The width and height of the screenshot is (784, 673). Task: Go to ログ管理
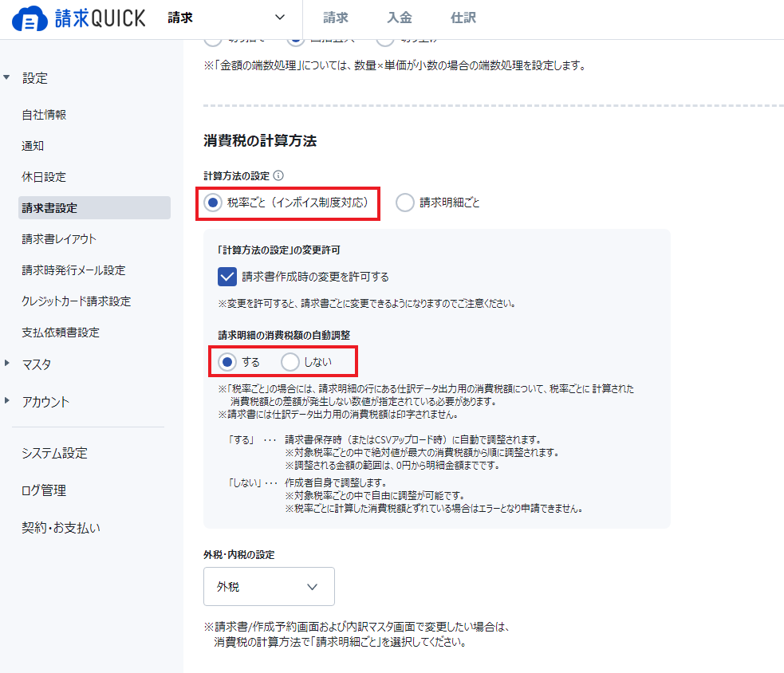tap(44, 490)
